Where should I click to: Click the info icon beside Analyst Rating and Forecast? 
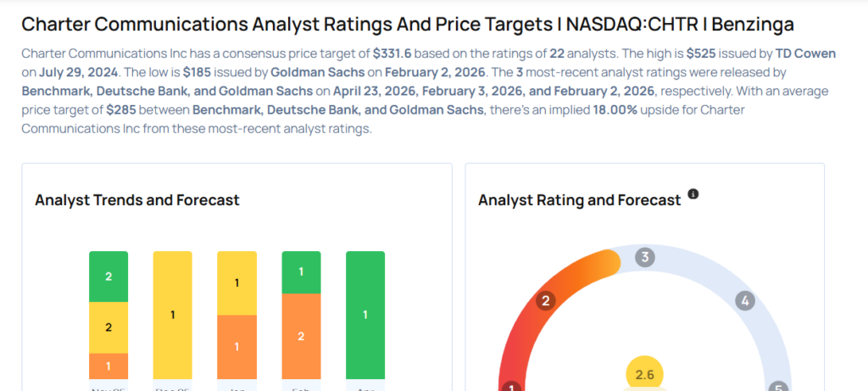click(x=693, y=194)
